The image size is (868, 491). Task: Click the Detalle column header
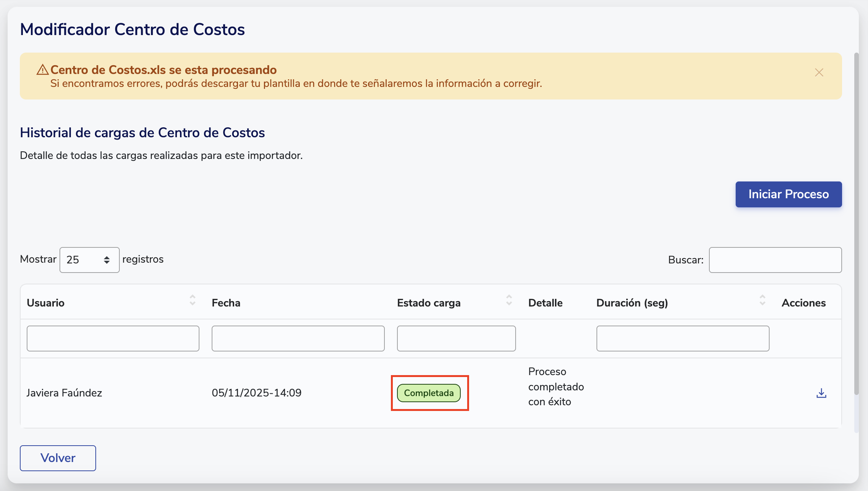click(x=545, y=303)
